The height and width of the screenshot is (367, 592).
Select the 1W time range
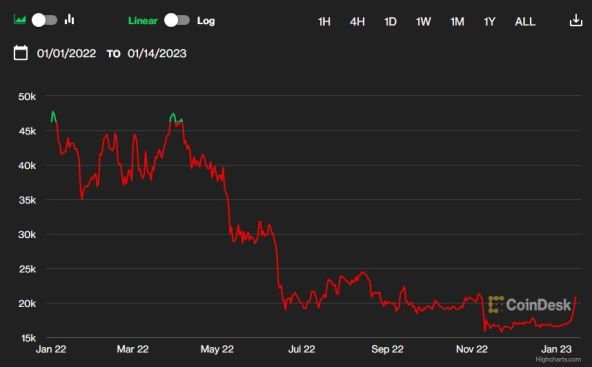(x=423, y=22)
